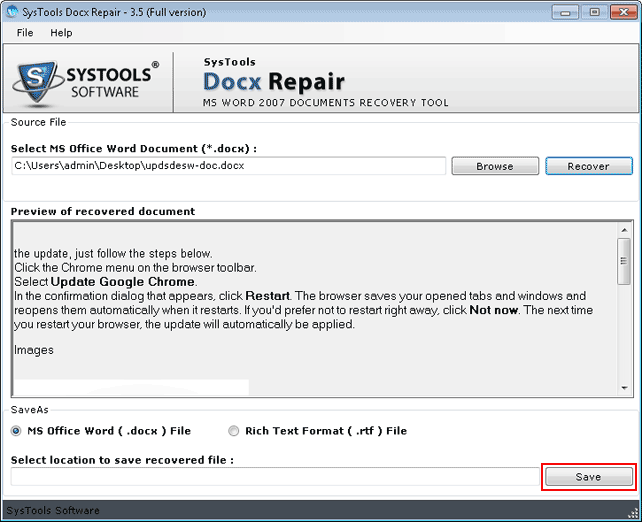Click the source document path field

(x=228, y=166)
